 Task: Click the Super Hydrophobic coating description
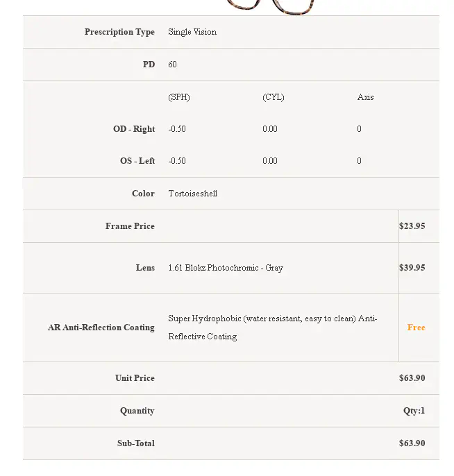(x=272, y=327)
